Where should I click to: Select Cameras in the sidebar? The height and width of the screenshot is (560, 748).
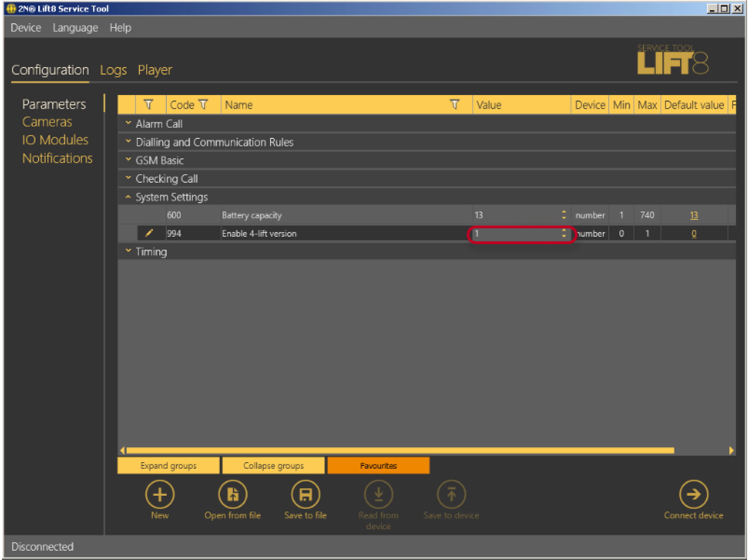click(47, 122)
